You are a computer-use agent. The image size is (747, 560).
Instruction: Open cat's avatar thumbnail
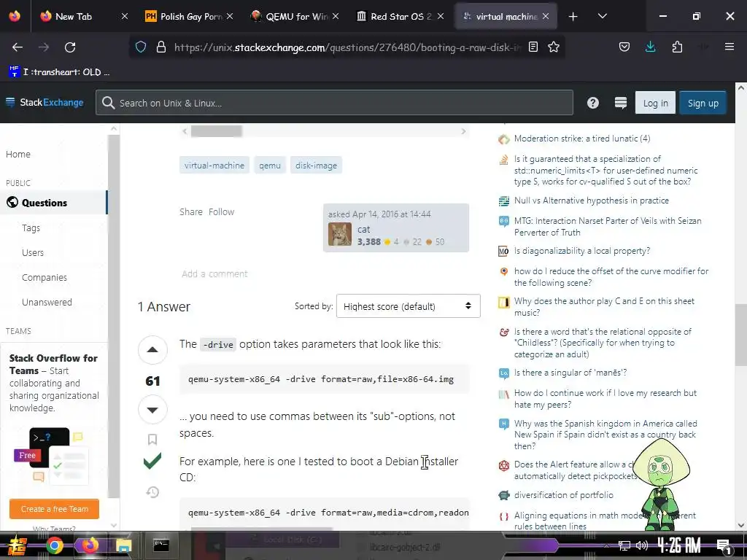(x=340, y=234)
